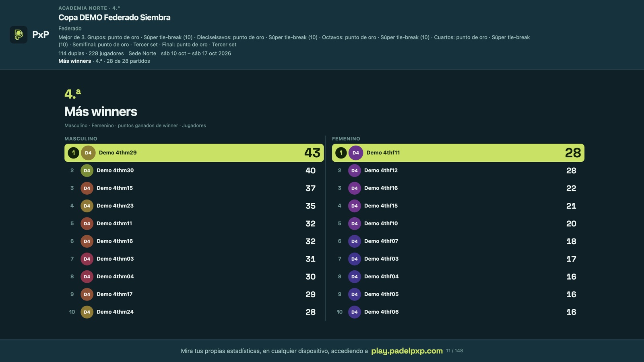The width and height of the screenshot is (644, 362).
Task: Click the avatar badge beside Demo 4thf11
Action: point(356,153)
